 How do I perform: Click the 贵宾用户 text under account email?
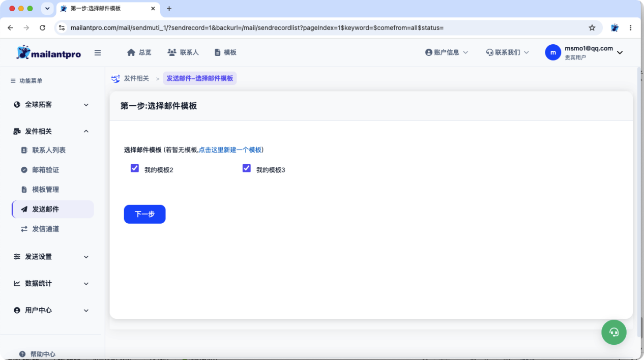(x=575, y=57)
